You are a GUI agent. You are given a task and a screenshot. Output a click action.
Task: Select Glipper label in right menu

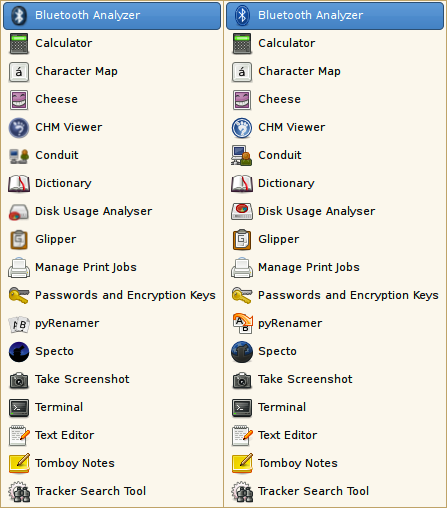(279, 240)
